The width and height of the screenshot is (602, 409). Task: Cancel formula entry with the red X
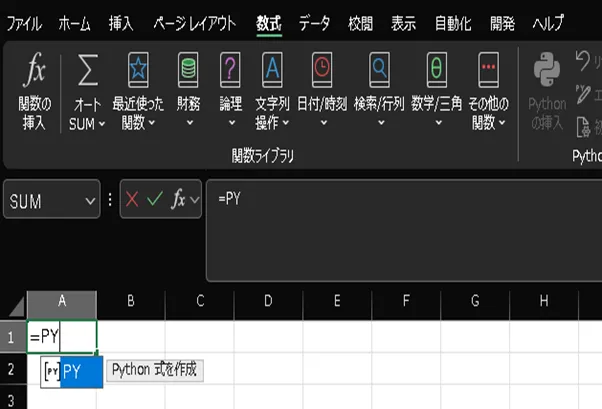(133, 200)
